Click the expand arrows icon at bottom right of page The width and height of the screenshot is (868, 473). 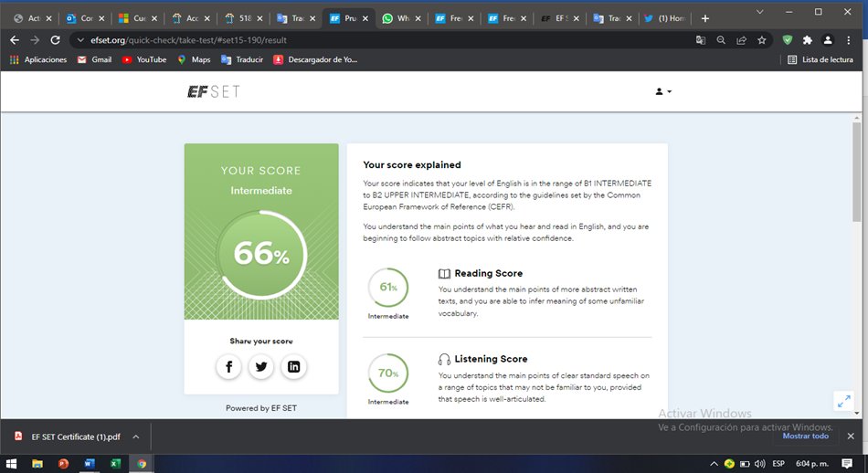click(x=843, y=401)
